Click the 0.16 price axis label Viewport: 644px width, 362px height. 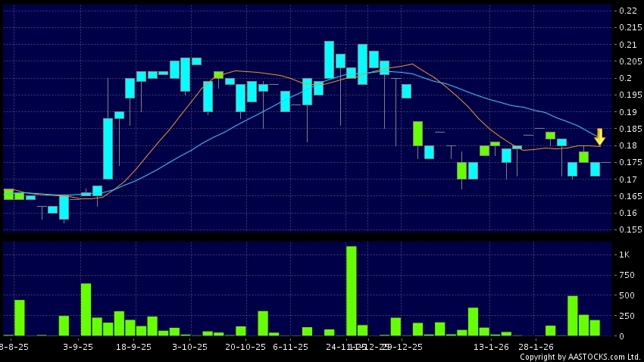(x=628, y=213)
